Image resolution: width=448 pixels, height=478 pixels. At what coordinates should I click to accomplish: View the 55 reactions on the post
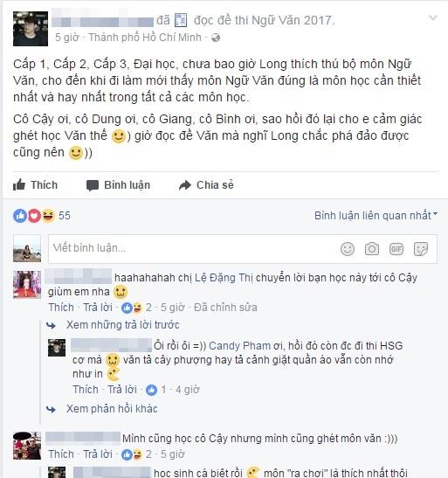point(42,216)
